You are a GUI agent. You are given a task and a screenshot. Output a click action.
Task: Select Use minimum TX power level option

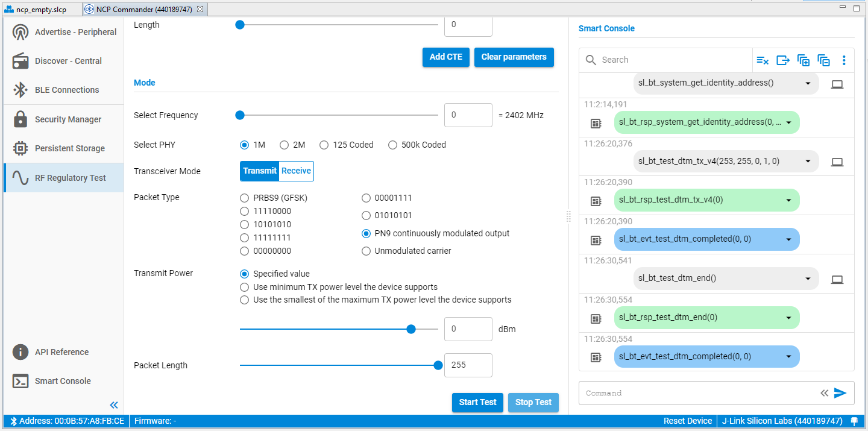tap(245, 287)
